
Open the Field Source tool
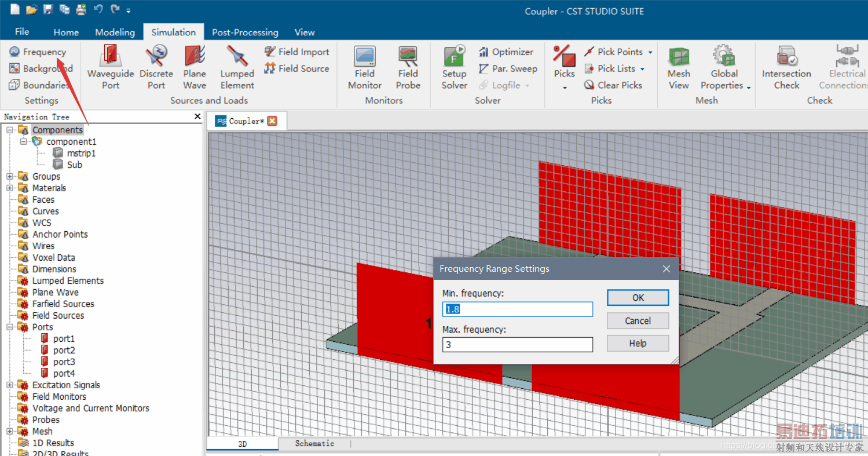[296, 68]
